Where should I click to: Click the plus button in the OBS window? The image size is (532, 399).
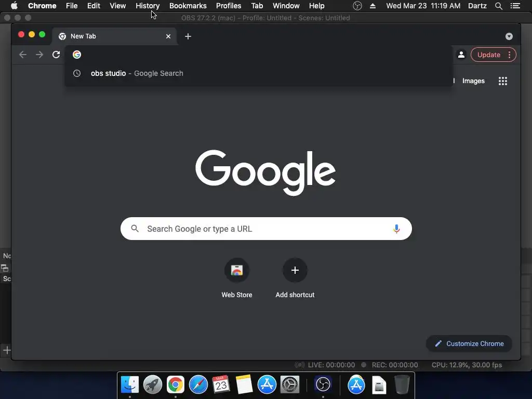(x=7, y=350)
